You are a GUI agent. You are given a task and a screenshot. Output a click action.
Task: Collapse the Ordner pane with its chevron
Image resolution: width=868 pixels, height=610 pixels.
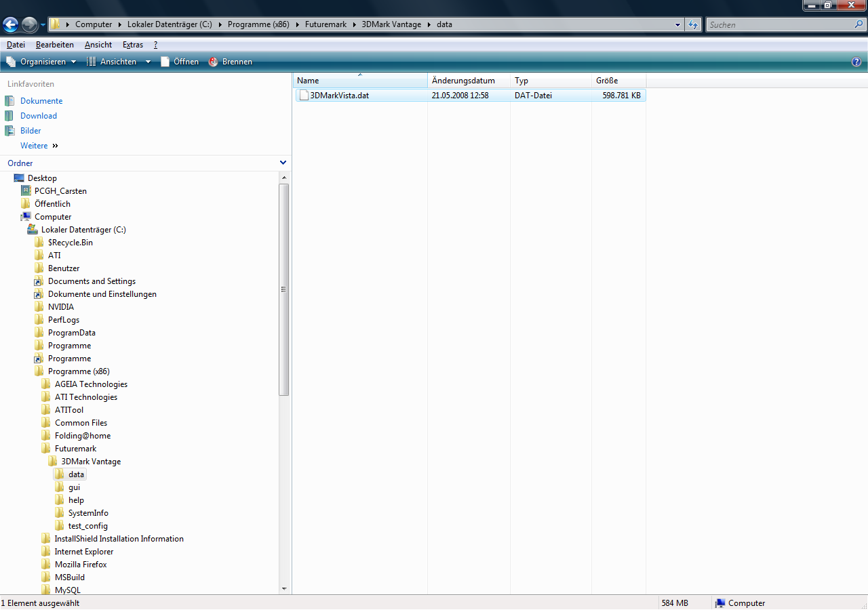point(283,163)
